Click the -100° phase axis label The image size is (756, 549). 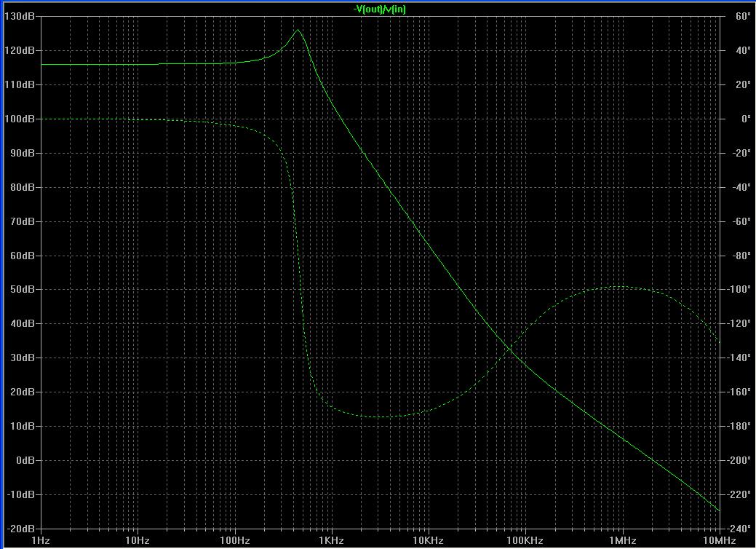click(739, 290)
